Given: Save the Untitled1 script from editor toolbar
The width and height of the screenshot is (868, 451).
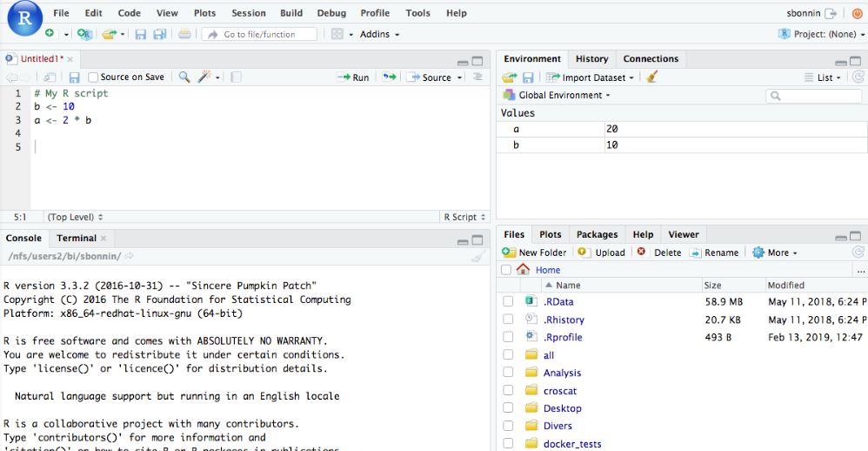Looking at the screenshot, I should (74, 77).
